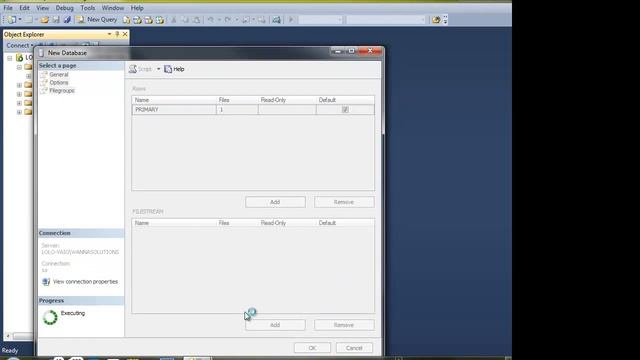This screenshot has width=640, height=360.
Task: Click the Cut icon in the toolbar
Action: pyautogui.click(x=173, y=20)
